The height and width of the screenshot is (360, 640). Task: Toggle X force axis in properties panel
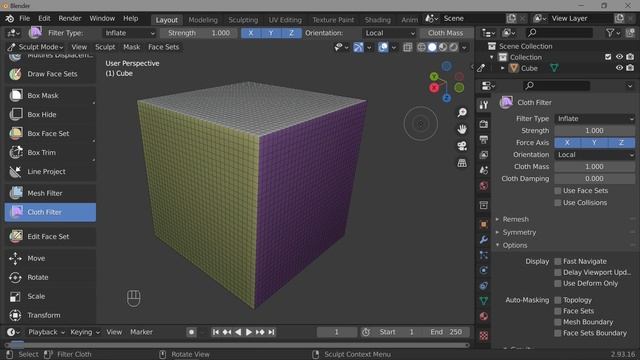coord(567,142)
